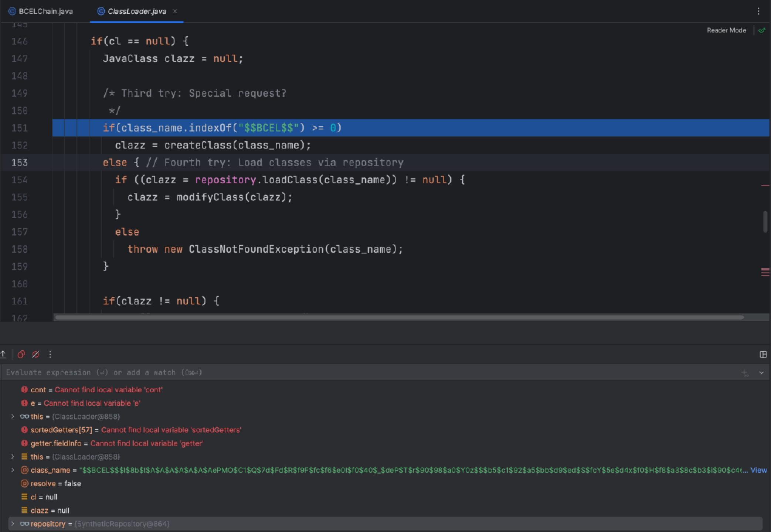Click 'JavaClass clazz = null;' on line 147

[173, 59]
